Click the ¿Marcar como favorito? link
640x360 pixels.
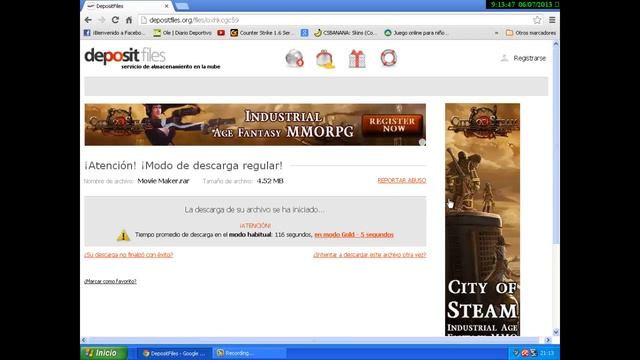(x=110, y=281)
